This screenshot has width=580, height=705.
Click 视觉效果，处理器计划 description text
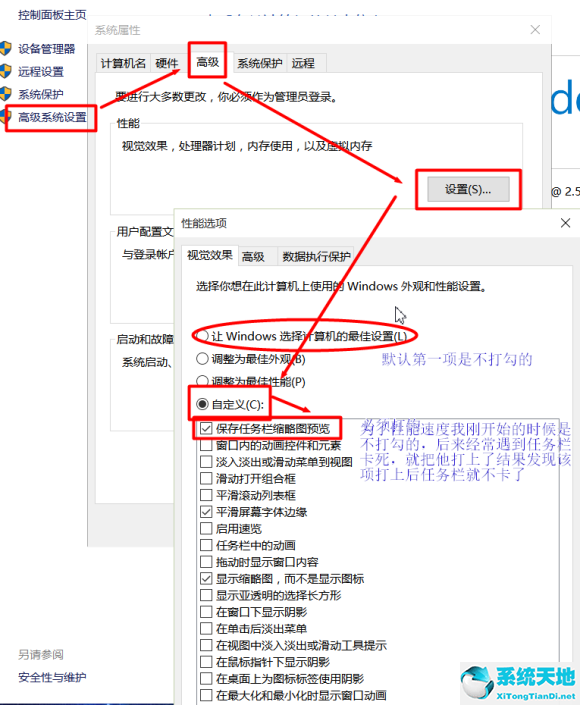[247, 146]
